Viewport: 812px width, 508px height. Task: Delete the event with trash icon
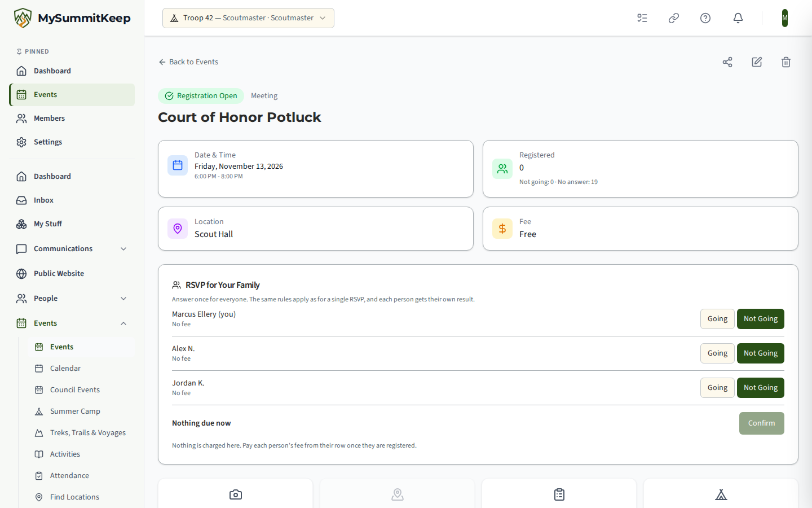786,62
